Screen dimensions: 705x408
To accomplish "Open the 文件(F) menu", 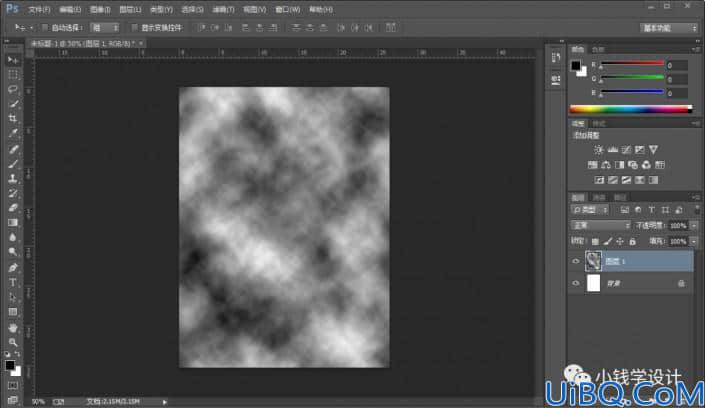I will click(x=39, y=9).
